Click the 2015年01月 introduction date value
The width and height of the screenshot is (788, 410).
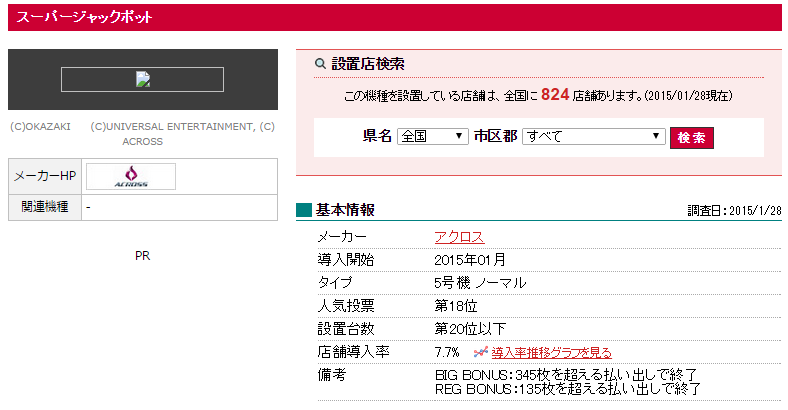pyautogui.click(x=470, y=260)
